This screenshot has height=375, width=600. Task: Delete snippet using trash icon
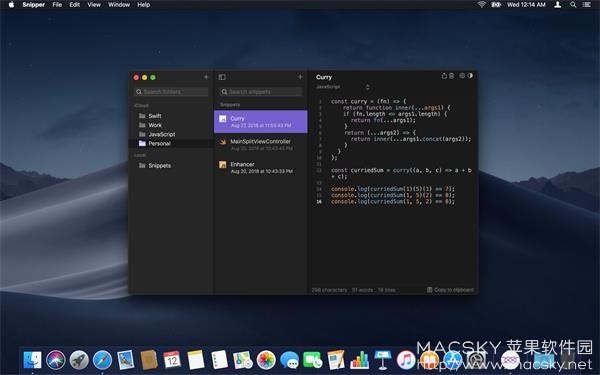452,76
